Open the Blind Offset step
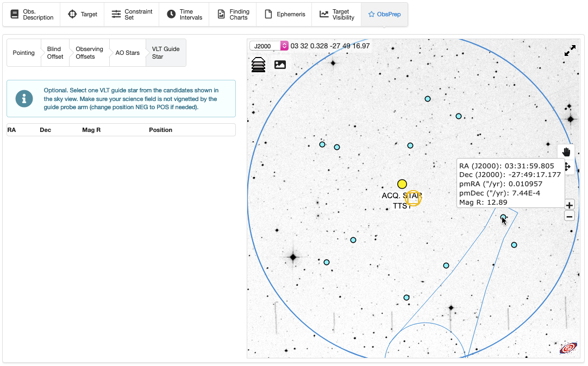This screenshot has width=588, height=366. point(55,53)
